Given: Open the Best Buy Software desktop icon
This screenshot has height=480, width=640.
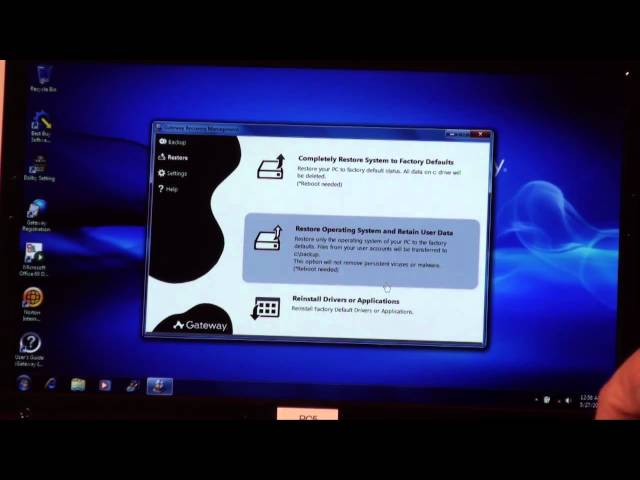Looking at the screenshot, I should tap(40, 127).
